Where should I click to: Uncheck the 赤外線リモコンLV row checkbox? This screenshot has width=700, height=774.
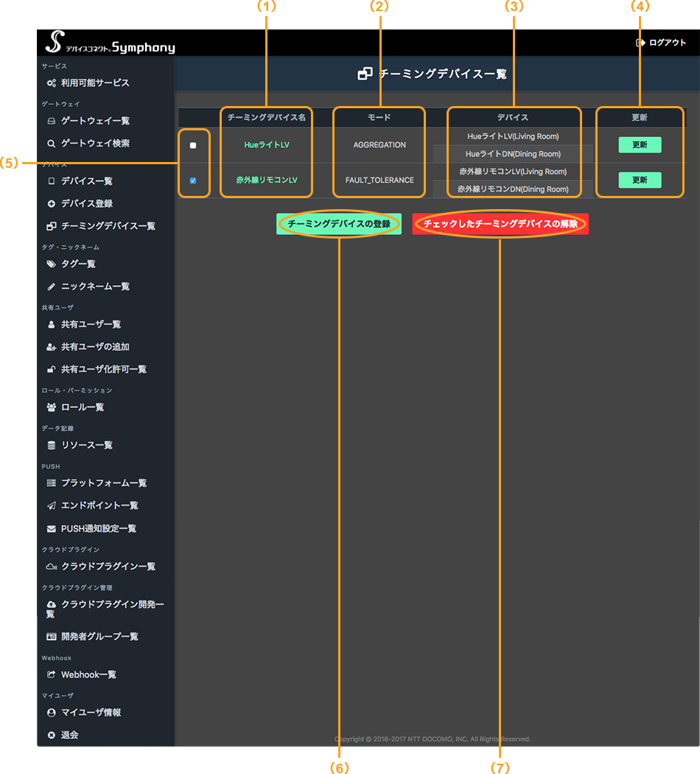193,180
